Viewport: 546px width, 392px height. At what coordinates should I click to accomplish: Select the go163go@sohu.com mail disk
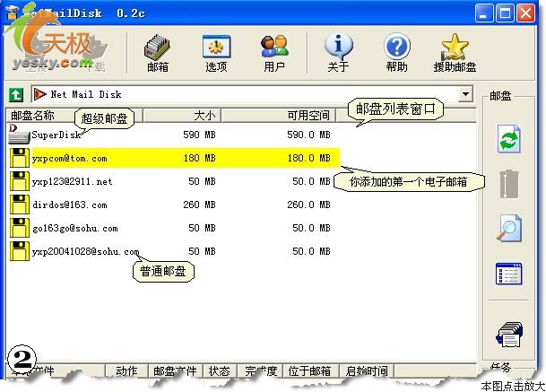click(75, 229)
